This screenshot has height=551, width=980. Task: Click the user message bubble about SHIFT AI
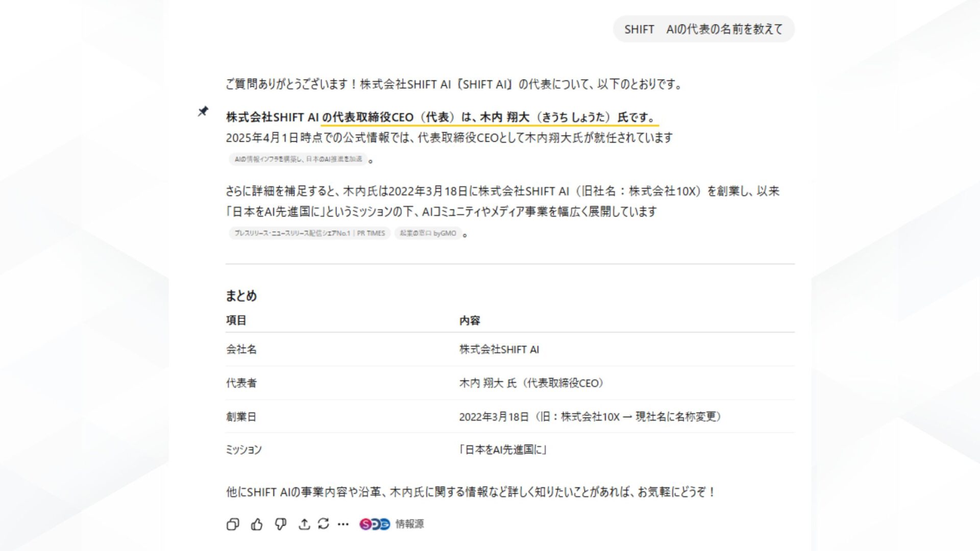[703, 29]
